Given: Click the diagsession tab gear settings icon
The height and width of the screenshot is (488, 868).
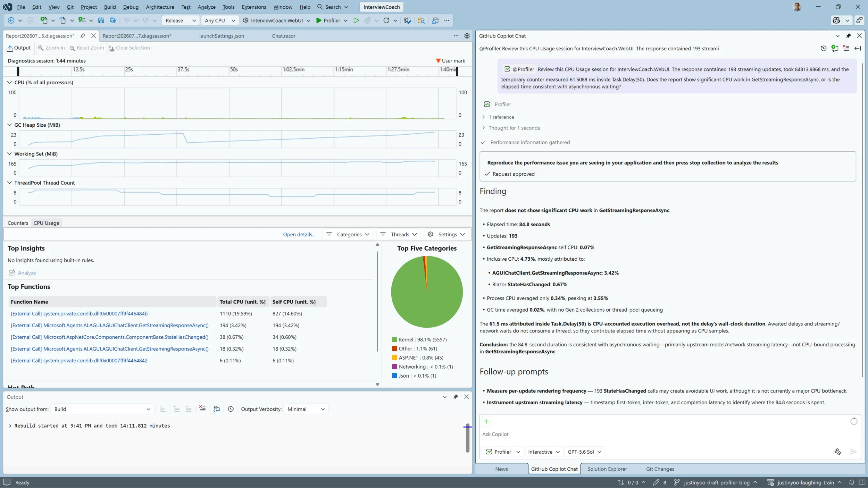Looking at the screenshot, I should click(x=467, y=36).
